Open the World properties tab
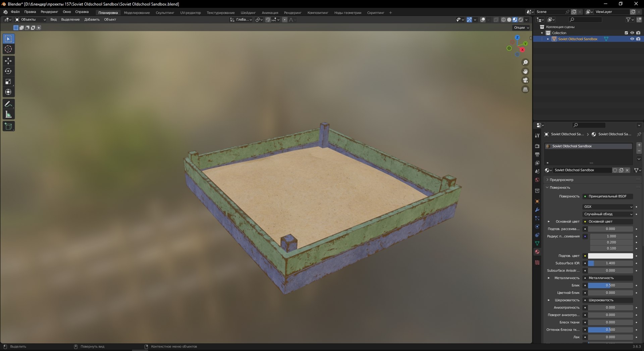The image size is (644, 351). (x=537, y=180)
